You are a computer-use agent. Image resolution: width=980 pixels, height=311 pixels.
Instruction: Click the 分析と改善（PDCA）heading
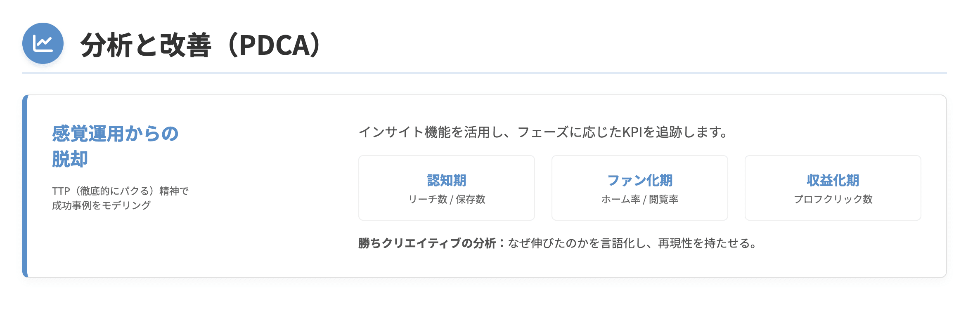tap(201, 45)
